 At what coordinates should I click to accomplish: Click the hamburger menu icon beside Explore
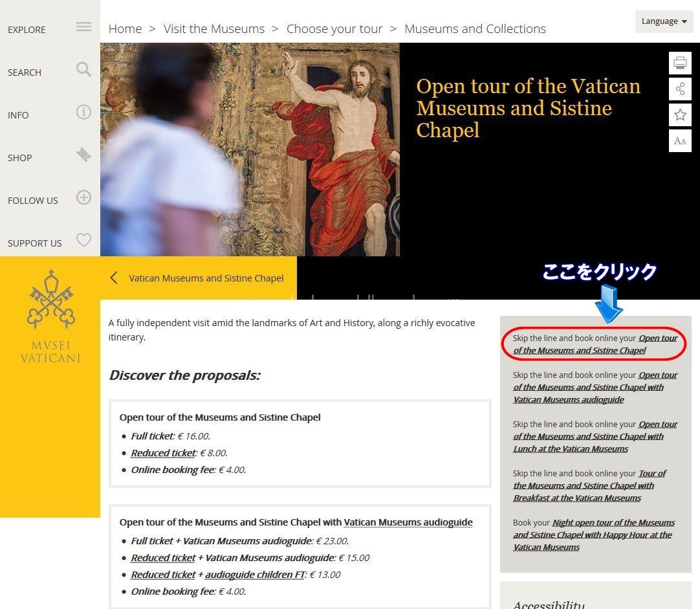click(x=83, y=27)
